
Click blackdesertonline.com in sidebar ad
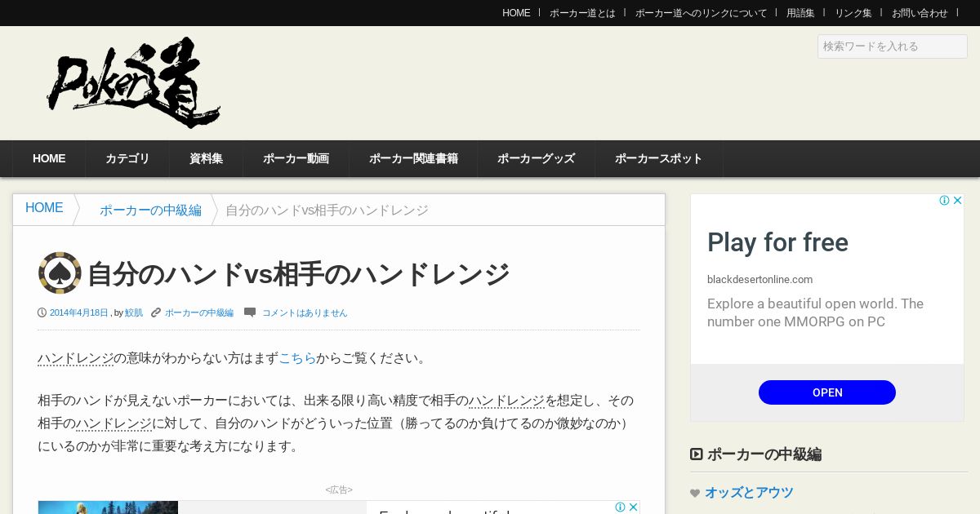click(x=759, y=279)
